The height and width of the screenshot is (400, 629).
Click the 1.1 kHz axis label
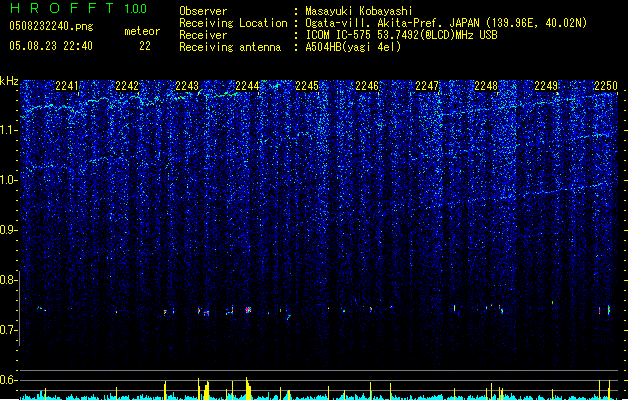[9, 130]
